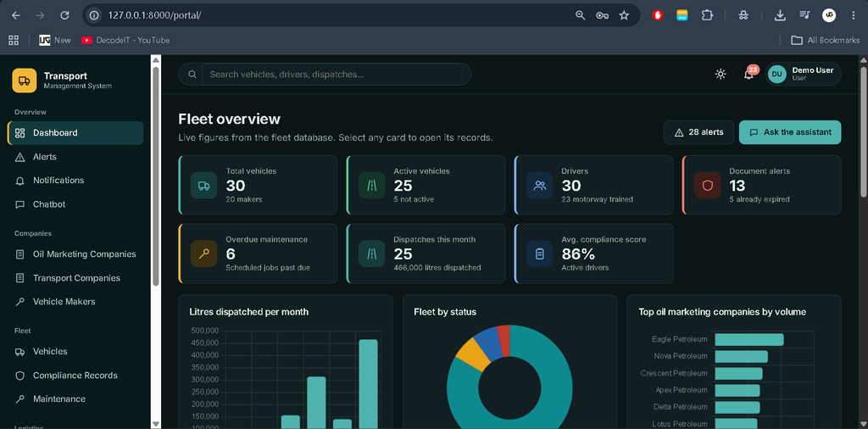Click the Document alerts shield icon
Image resolution: width=868 pixels, height=429 pixels.
point(708,186)
